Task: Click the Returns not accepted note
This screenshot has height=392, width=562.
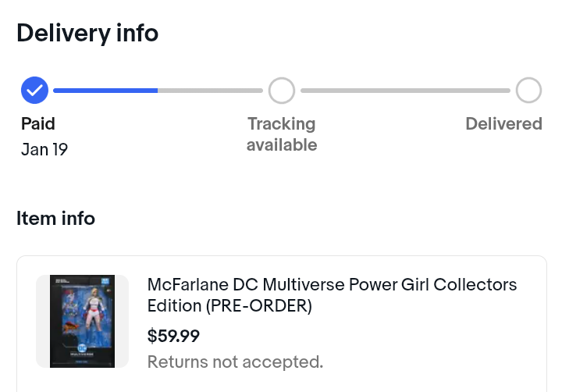Action: click(x=235, y=362)
